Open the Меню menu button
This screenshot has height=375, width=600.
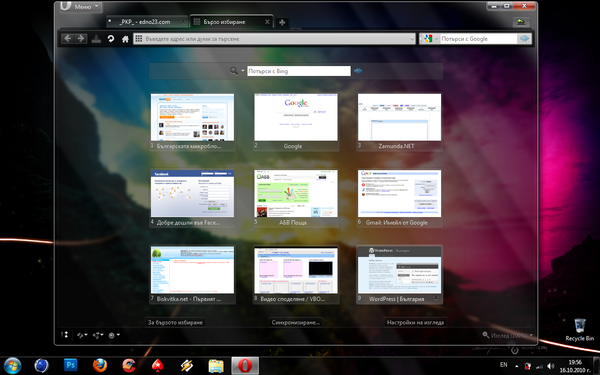tap(80, 7)
